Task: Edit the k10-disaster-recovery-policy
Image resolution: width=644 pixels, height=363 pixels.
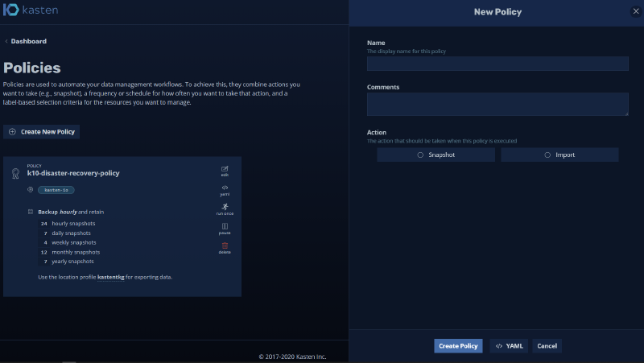Action: pyautogui.click(x=225, y=171)
